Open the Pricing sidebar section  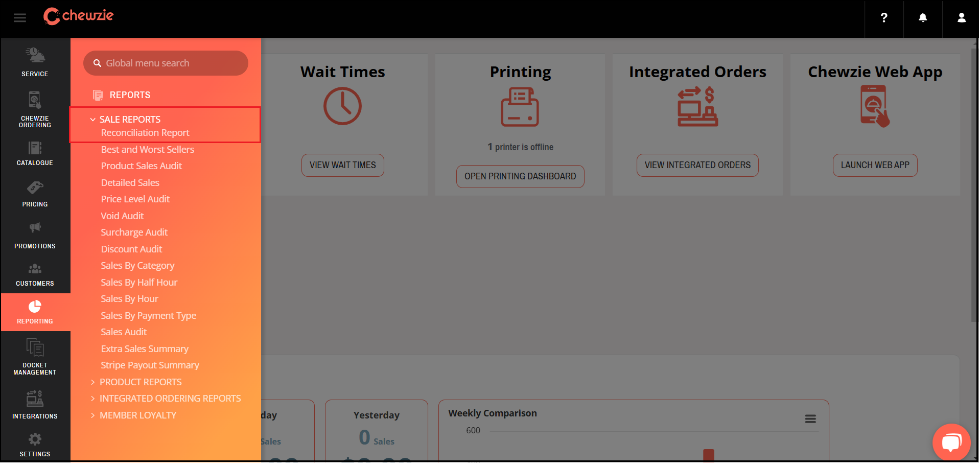pyautogui.click(x=35, y=194)
